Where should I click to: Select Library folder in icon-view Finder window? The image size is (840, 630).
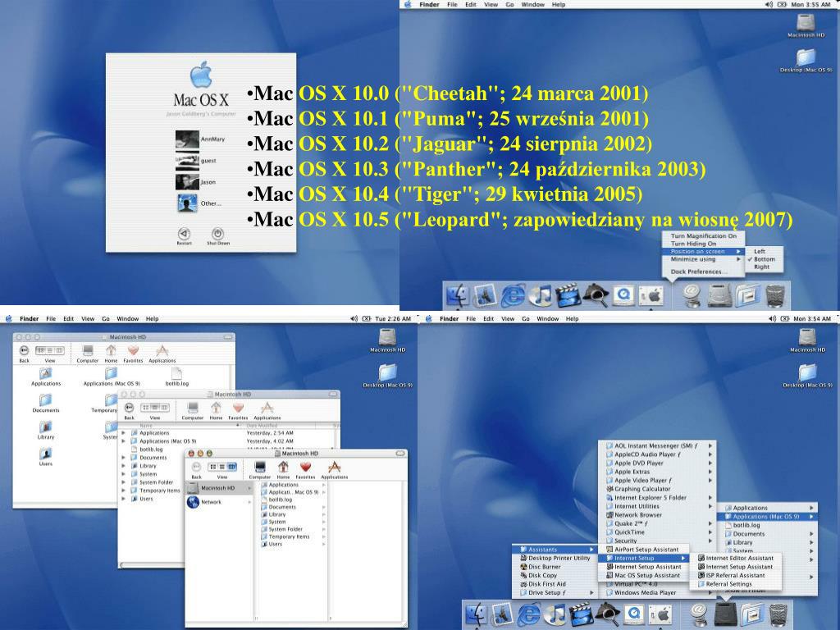(x=46, y=430)
